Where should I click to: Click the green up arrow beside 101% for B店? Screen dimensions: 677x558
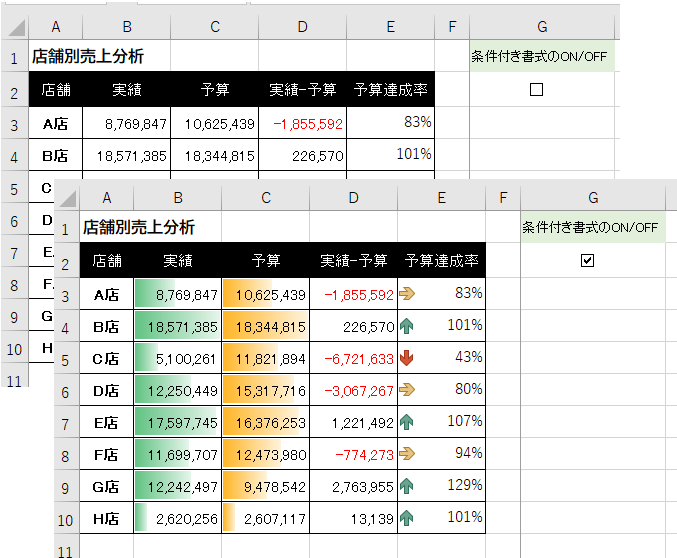point(408,326)
